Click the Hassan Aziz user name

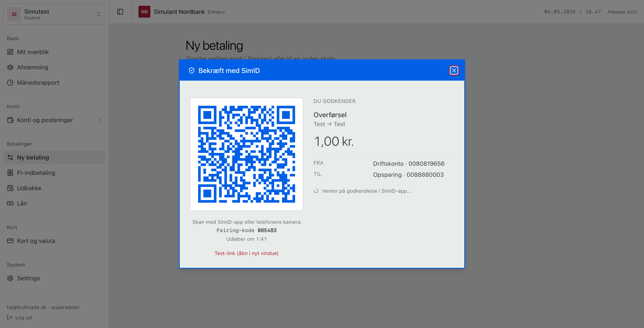point(622,12)
